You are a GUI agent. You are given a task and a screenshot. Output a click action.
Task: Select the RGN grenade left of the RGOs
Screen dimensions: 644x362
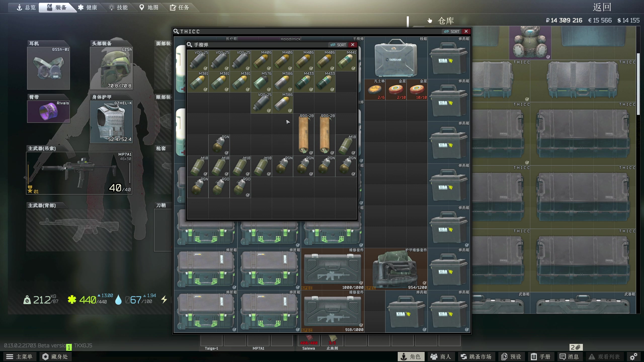point(198,187)
